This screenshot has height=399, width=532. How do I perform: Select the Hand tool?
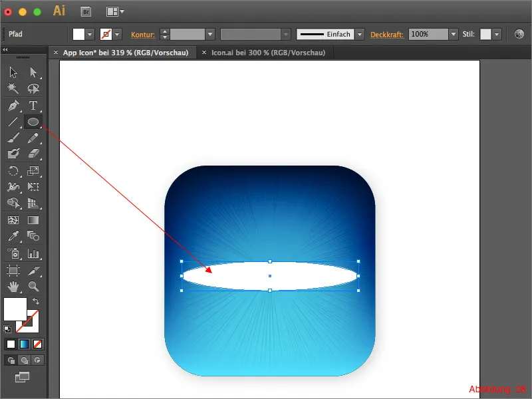click(13, 287)
